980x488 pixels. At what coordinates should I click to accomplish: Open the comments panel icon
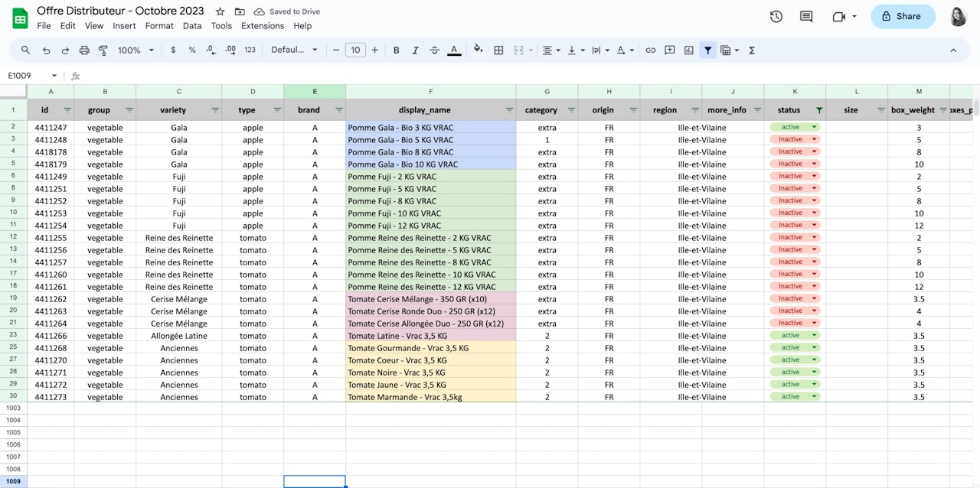[806, 16]
